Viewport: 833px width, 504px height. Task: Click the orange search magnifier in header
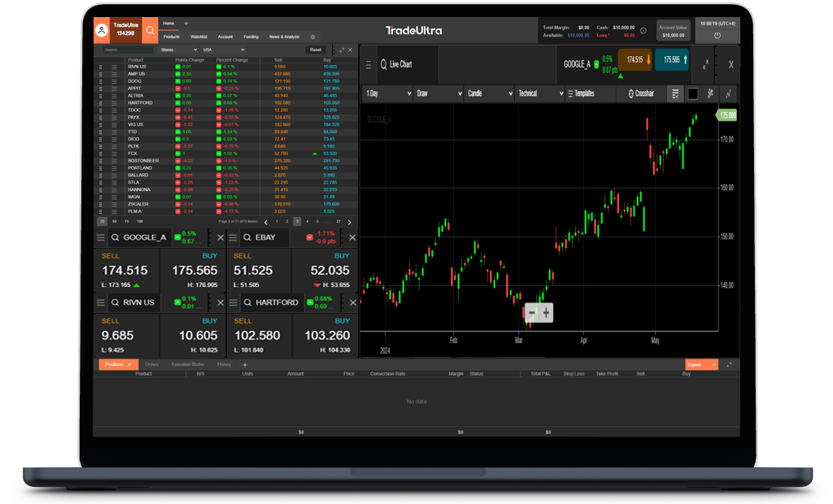pos(150,31)
